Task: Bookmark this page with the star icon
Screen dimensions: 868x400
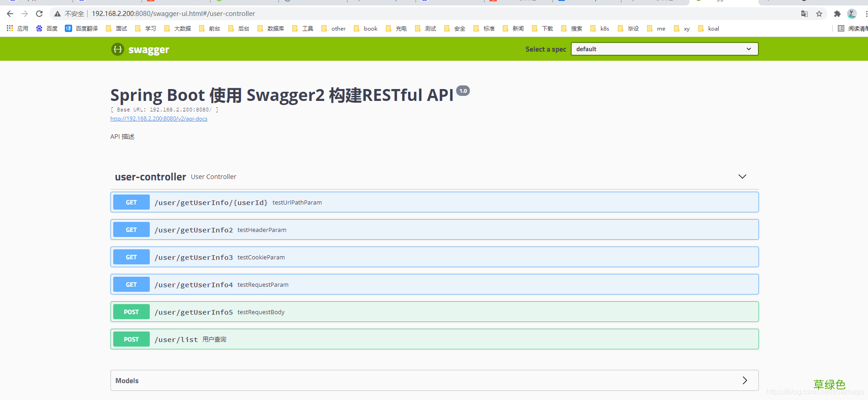Action: [819, 14]
